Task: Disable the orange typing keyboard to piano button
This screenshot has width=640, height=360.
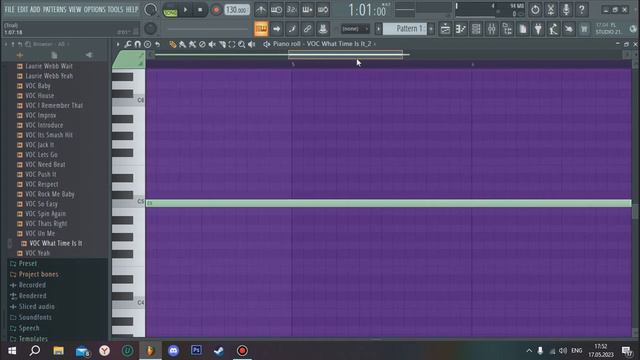Action: click(x=261, y=29)
